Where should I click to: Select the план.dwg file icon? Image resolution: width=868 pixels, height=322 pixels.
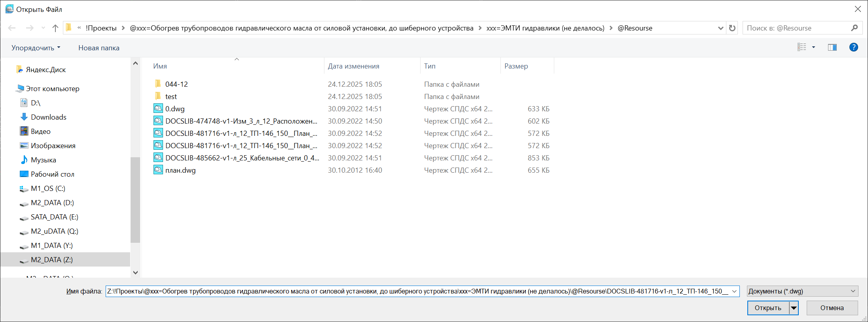tap(158, 170)
